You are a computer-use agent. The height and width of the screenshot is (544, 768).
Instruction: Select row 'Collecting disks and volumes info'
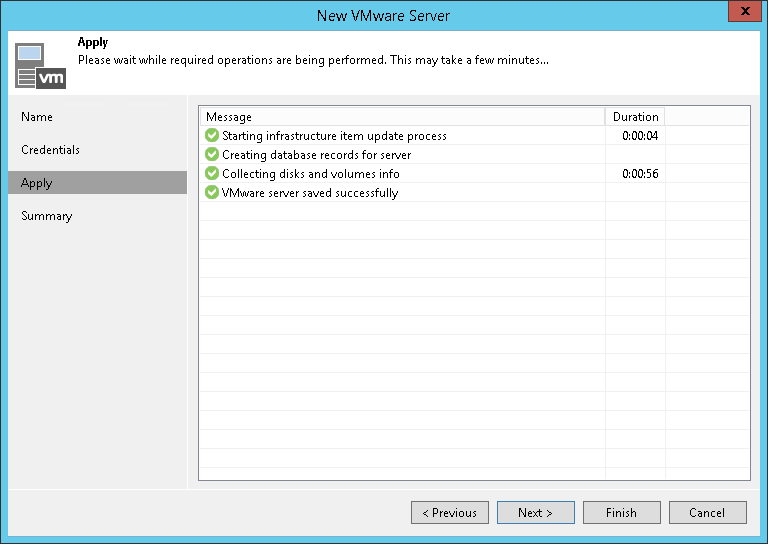point(474,174)
